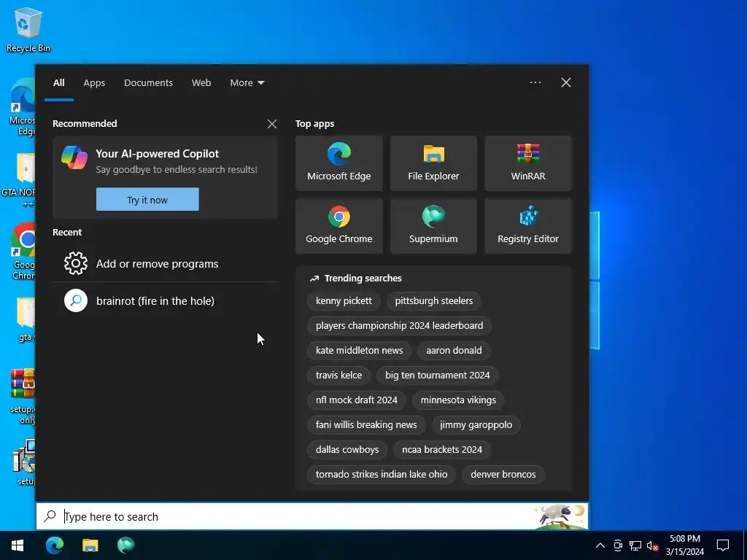Screen dimensions: 747x560
Task: Search trending topic kenny pickett
Action: click(344, 300)
